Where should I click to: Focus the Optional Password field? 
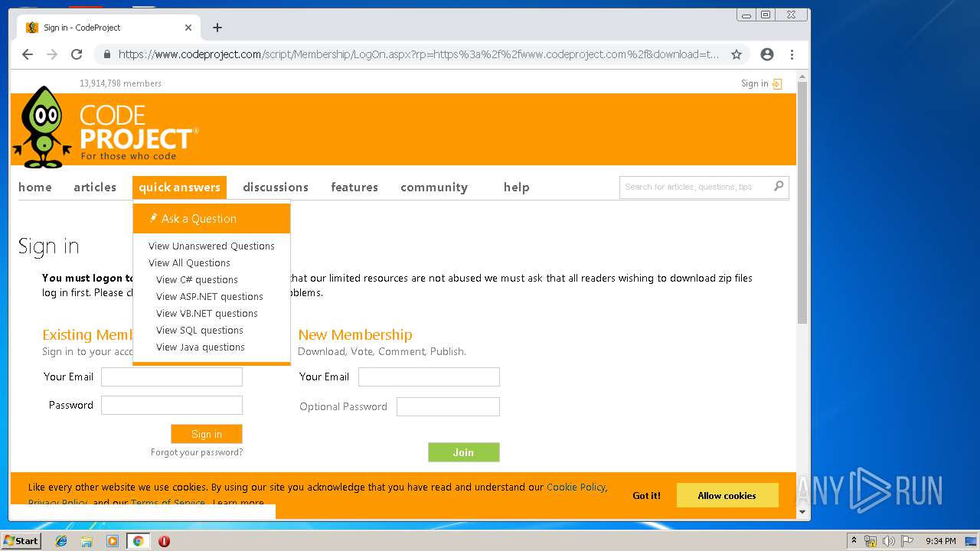448,406
